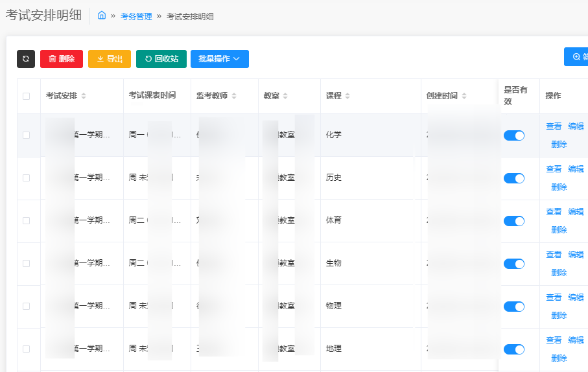Click 查看 in the 体育 row

pos(554,212)
